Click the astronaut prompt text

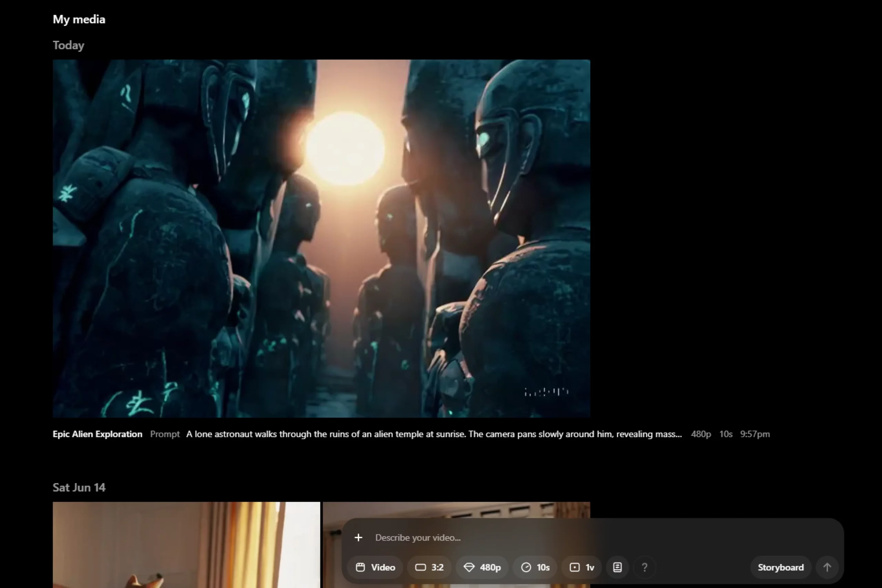point(433,434)
